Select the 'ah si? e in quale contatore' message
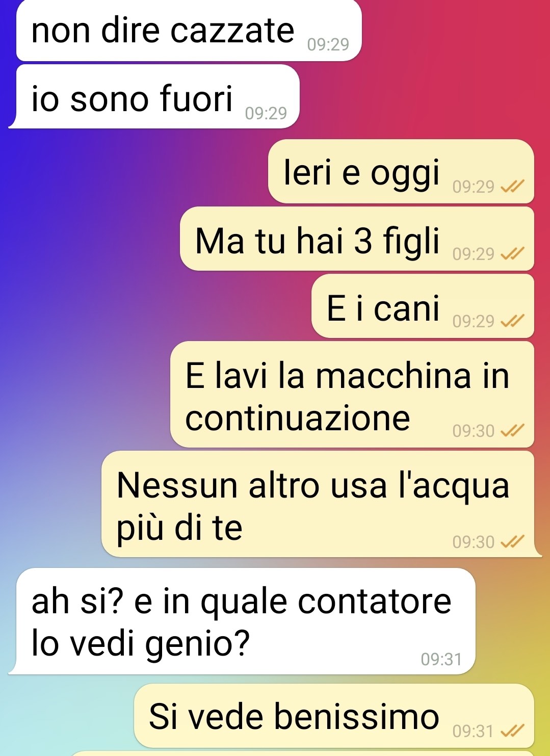The height and width of the screenshot is (756, 550). point(242,621)
